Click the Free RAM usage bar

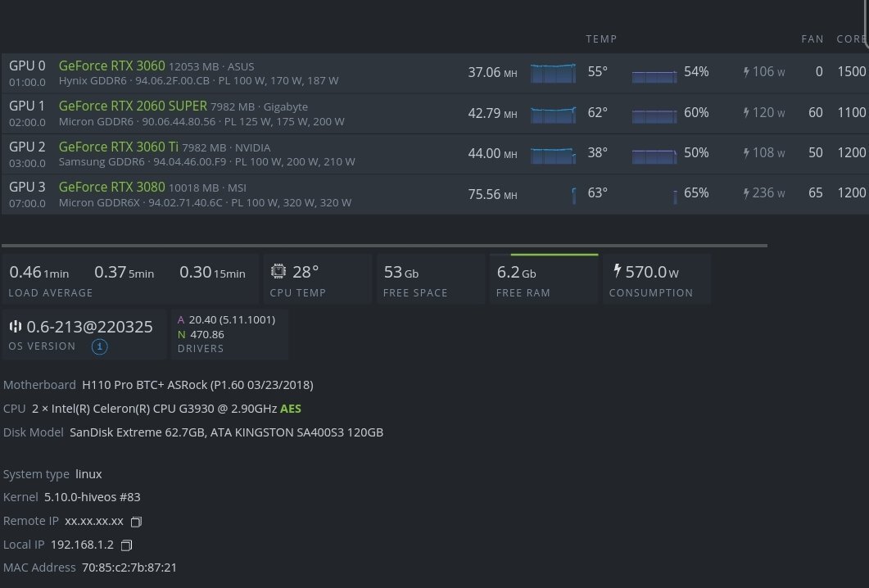pos(554,255)
